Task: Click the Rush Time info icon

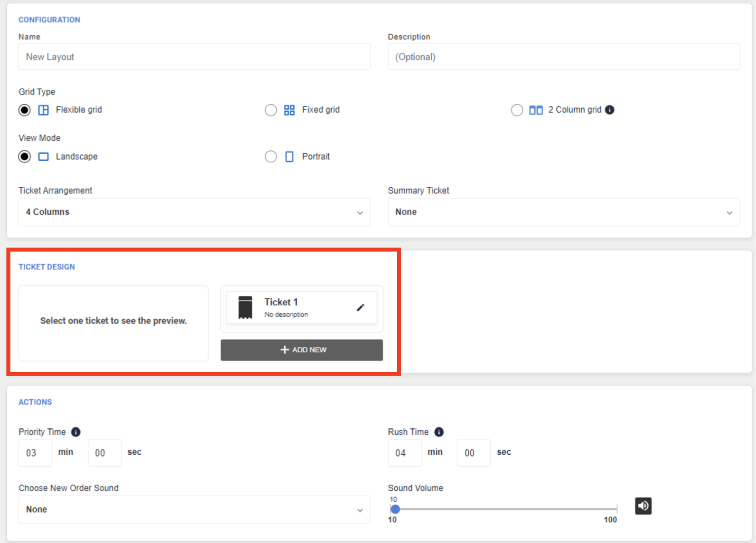Action: [439, 432]
